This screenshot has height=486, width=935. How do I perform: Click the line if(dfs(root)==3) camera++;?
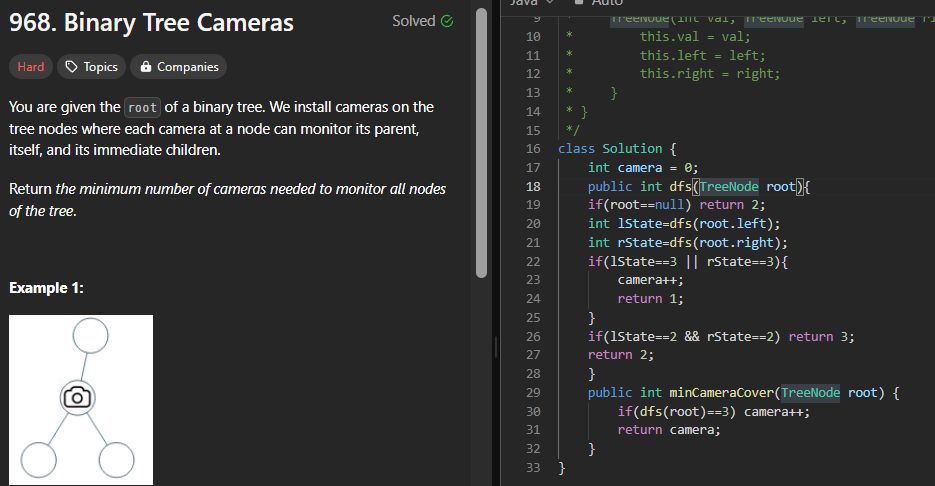(x=714, y=412)
